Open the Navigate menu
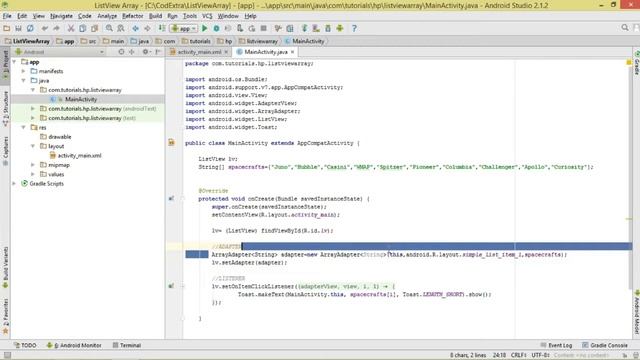The height and width of the screenshot is (360, 640). point(61,16)
